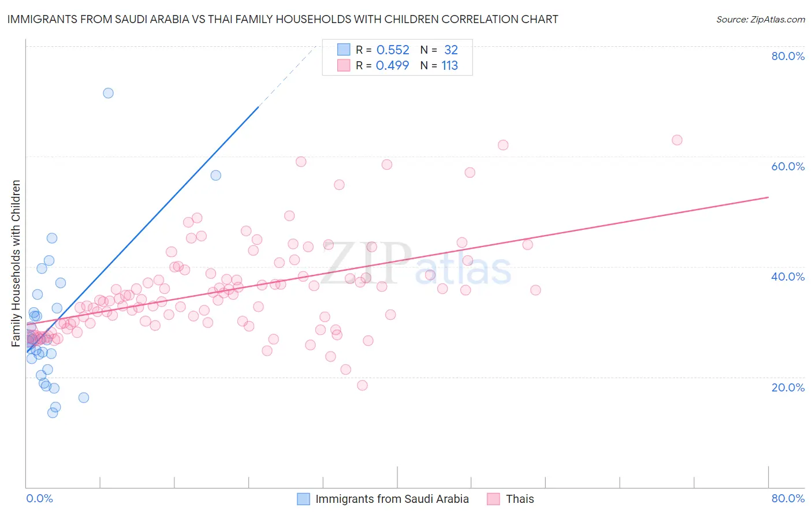Click the R value 0.552 in stats box
The image size is (812, 515).
click(393, 50)
